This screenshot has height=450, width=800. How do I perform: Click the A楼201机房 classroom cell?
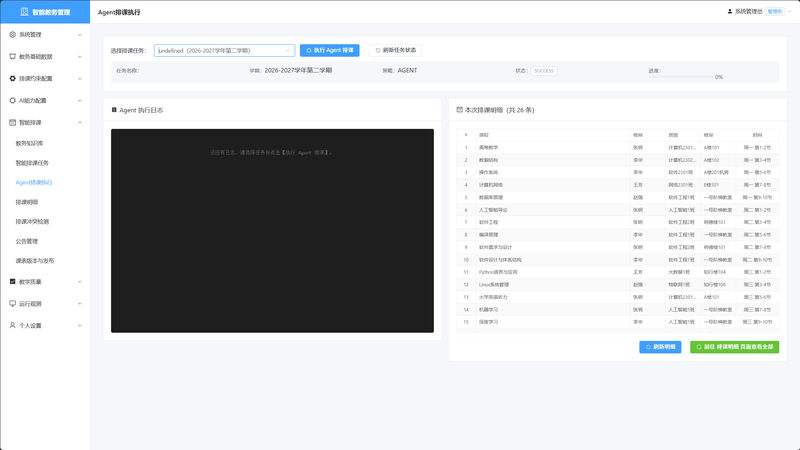point(716,172)
